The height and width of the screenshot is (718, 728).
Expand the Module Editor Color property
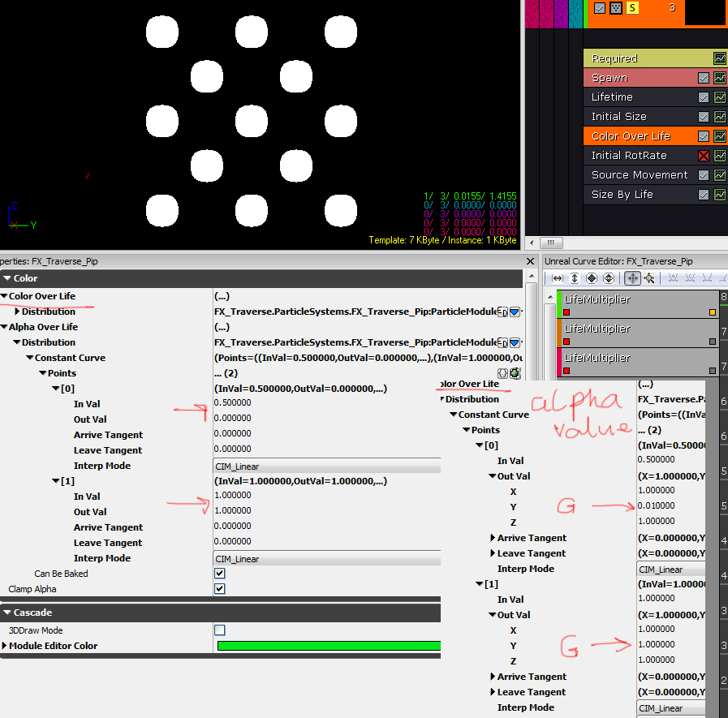4,646
